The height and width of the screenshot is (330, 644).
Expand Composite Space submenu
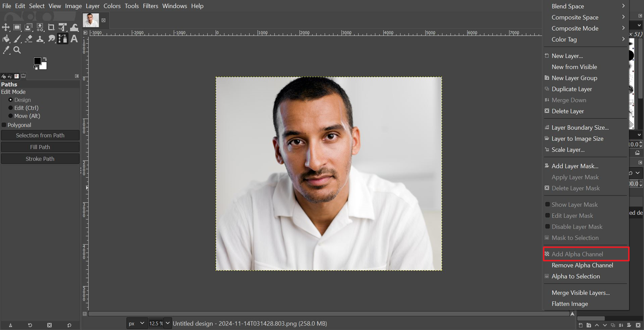[586, 17]
